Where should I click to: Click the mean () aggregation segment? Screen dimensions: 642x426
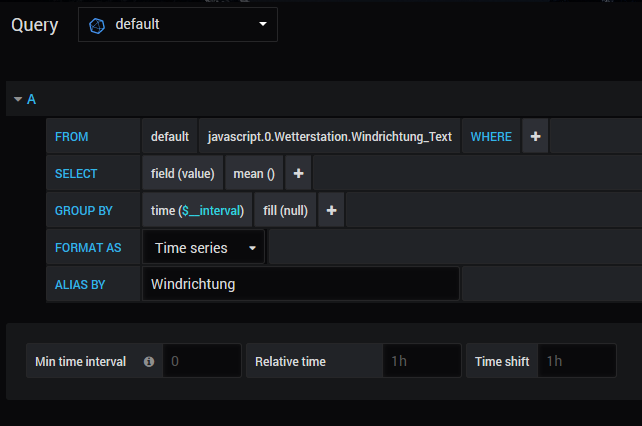[254, 174]
